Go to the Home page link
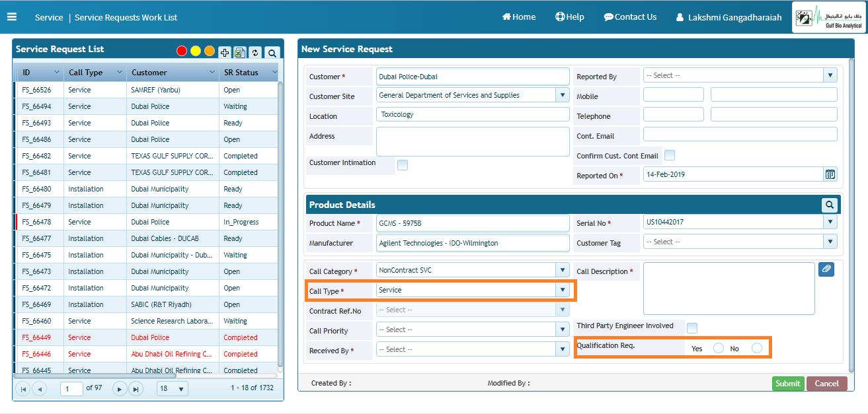This screenshot has width=868, height=414. click(519, 17)
